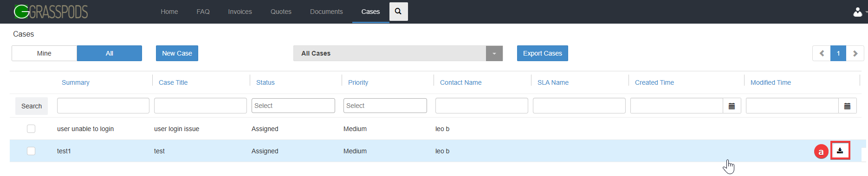Sort by the Created Time column header
Viewport: 868px width, 176px height.
pyautogui.click(x=654, y=82)
